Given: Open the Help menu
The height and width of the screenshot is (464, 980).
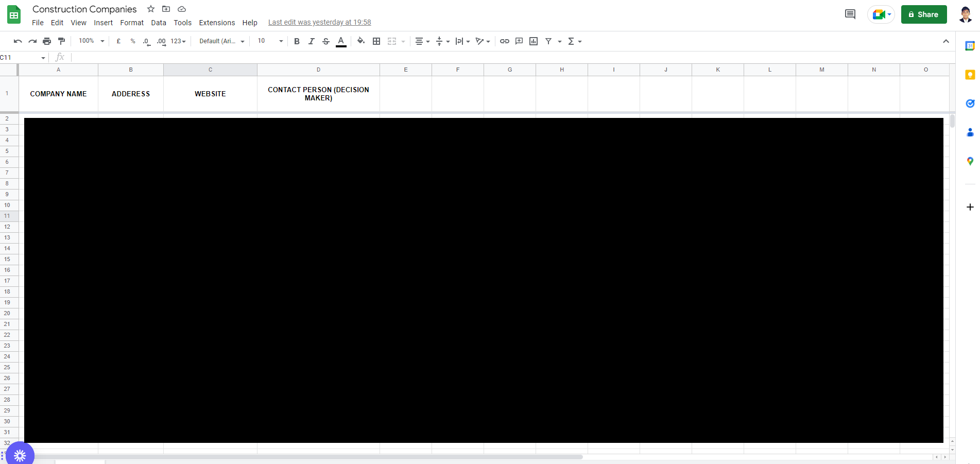Looking at the screenshot, I should [250, 23].
